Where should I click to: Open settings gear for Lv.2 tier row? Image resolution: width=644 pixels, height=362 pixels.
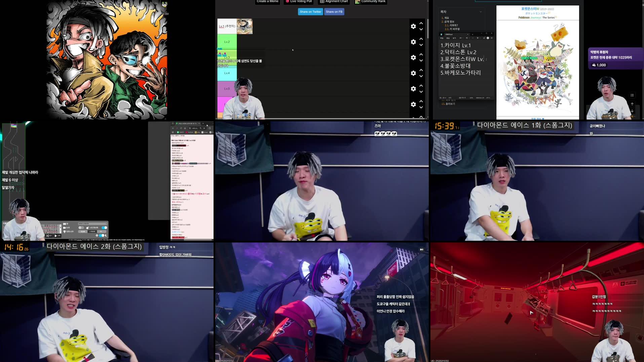[x=413, y=42]
